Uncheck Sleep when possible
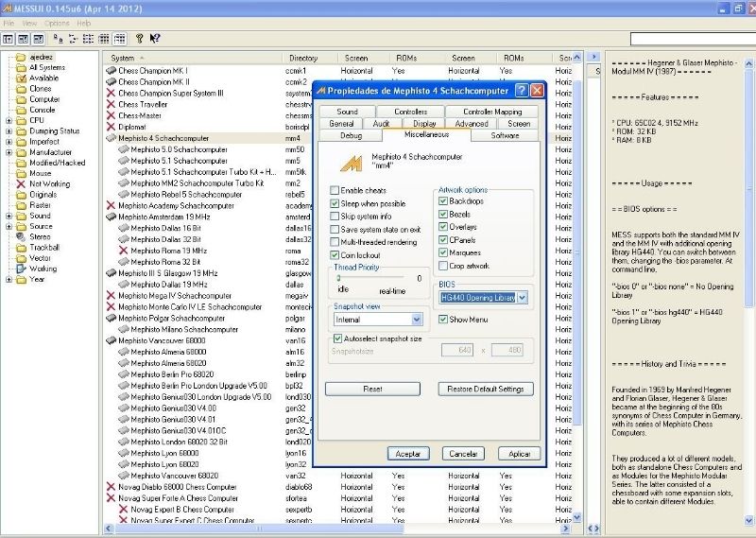The width and height of the screenshot is (756, 538). click(x=335, y=203)
